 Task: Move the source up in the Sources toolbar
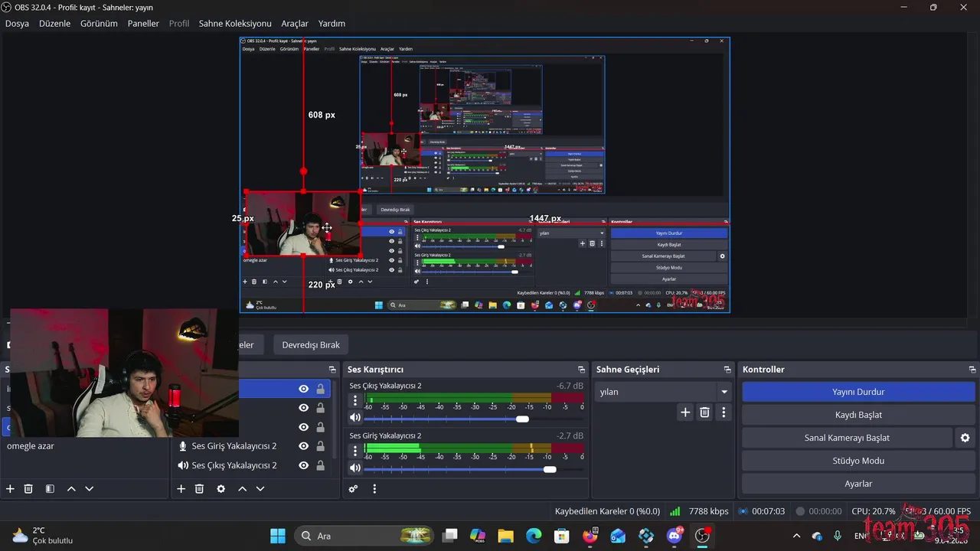242,488
